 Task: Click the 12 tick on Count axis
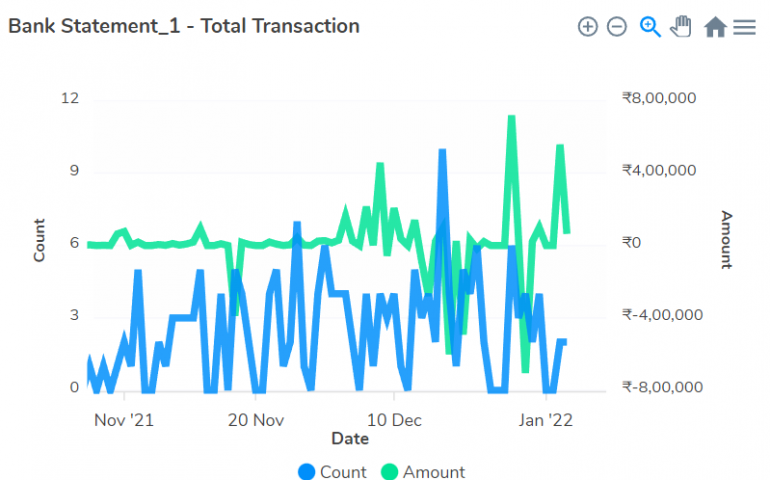tap(69, 98)
